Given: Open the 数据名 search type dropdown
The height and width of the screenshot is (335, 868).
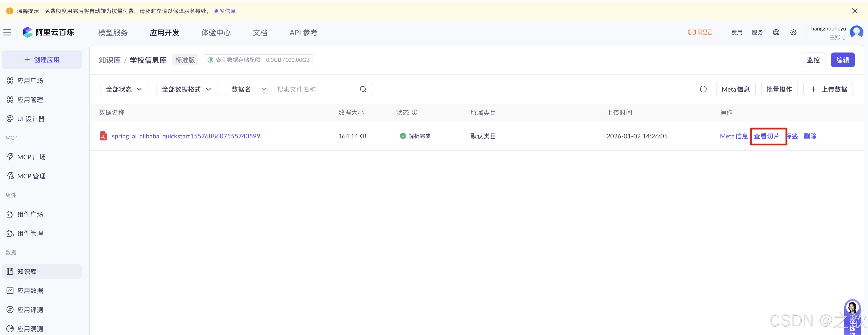Looking at the screenshot, I should pos(249,89).
